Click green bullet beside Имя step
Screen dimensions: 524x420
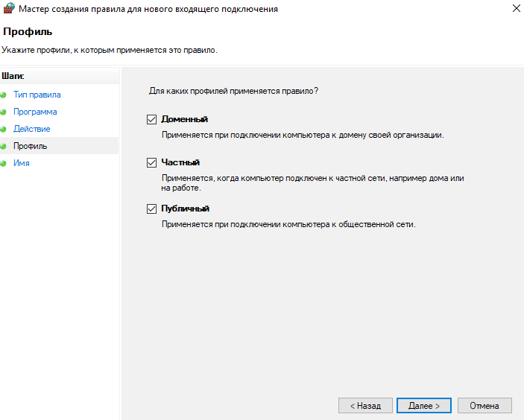point(3,163)
